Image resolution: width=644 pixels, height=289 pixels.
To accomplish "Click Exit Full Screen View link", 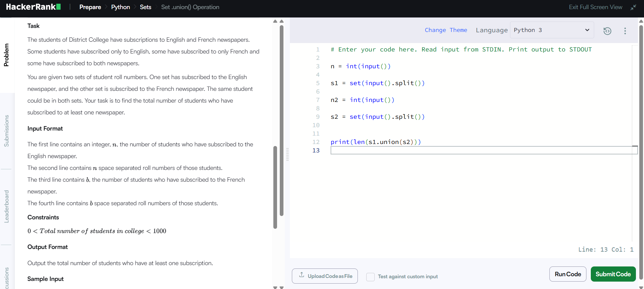I will pyautogui.click(x=596, y=7).
